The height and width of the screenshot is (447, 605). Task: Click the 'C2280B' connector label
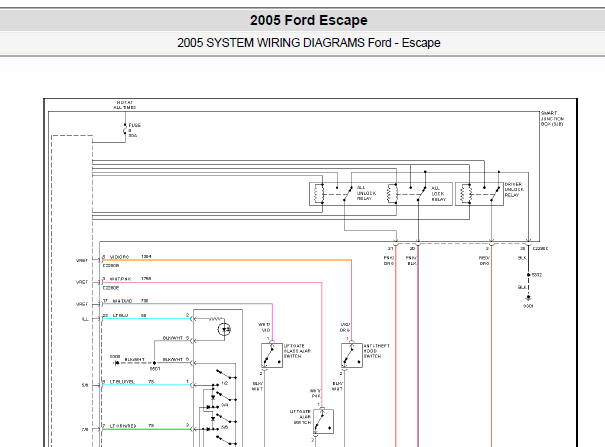pos(111,266)
